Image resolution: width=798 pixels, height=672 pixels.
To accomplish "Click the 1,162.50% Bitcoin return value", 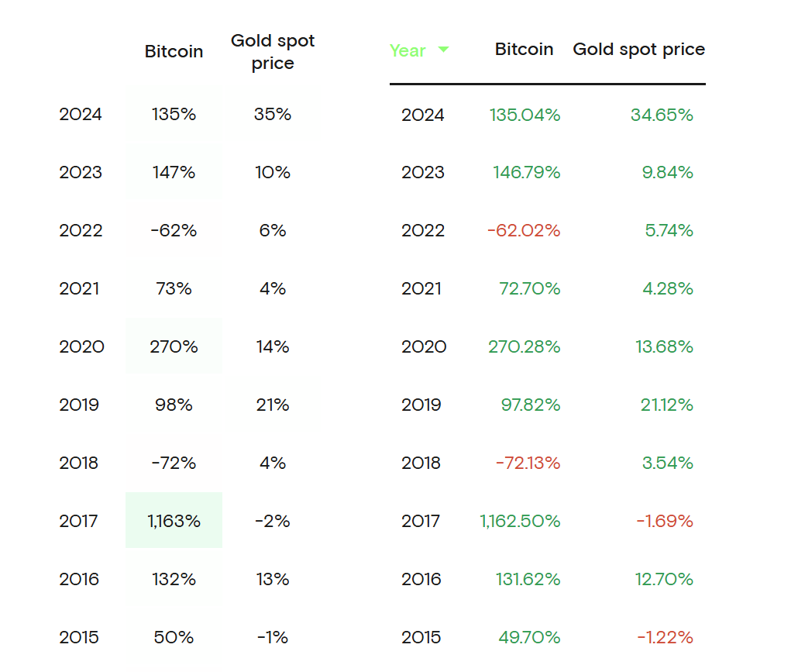I will click(x=520, y=521).
